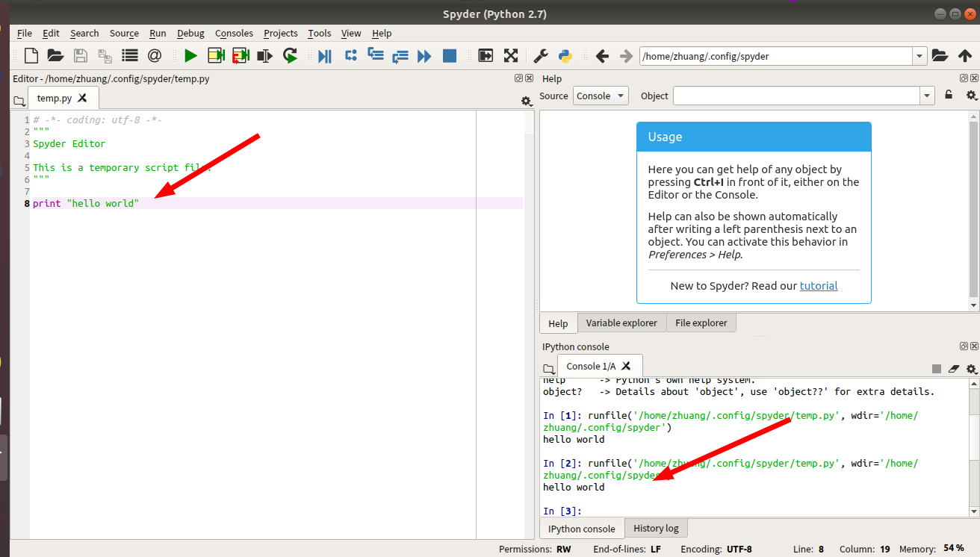980x557 pixels.
Task: Stop debugging blue square icon
Action: 449,55
